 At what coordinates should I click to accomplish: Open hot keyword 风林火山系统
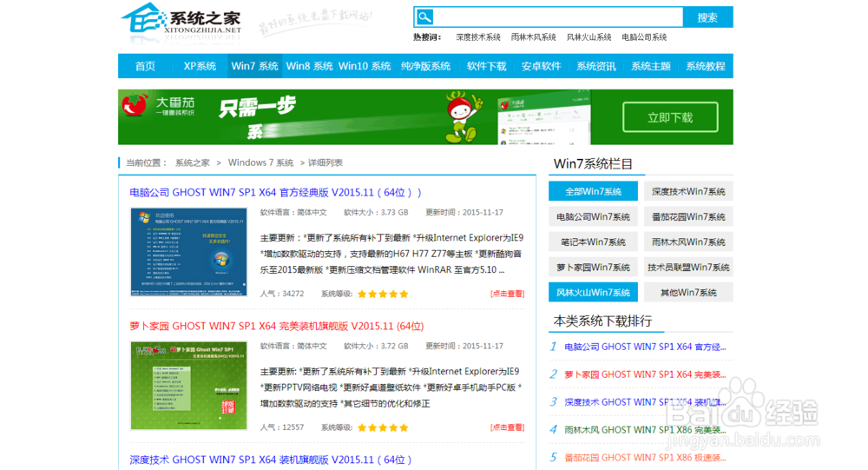tap(589, 37)
